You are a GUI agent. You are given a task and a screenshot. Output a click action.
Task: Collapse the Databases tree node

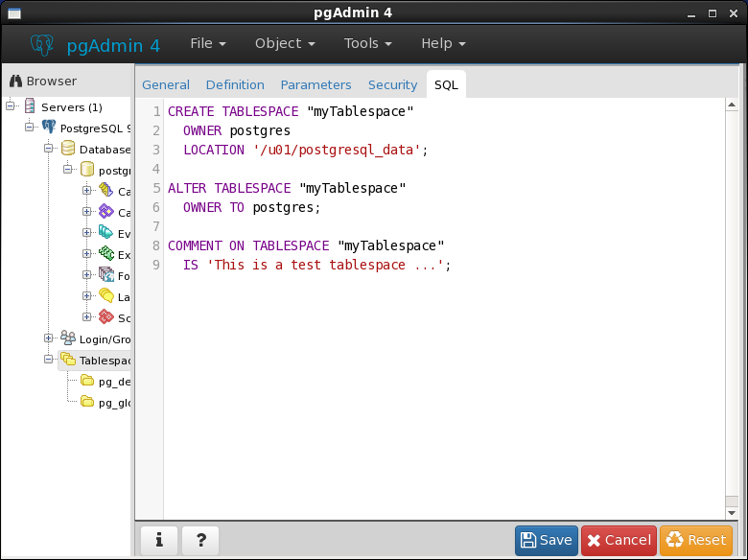(49, 149)
